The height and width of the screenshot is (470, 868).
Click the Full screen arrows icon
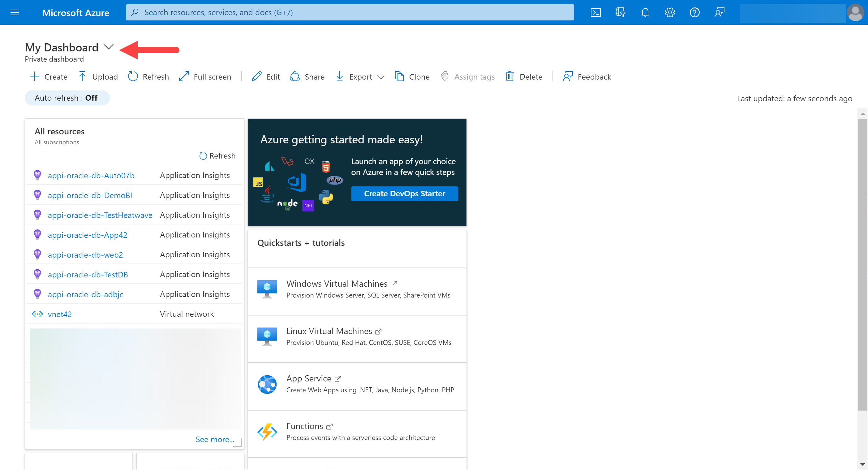point(184,76)
